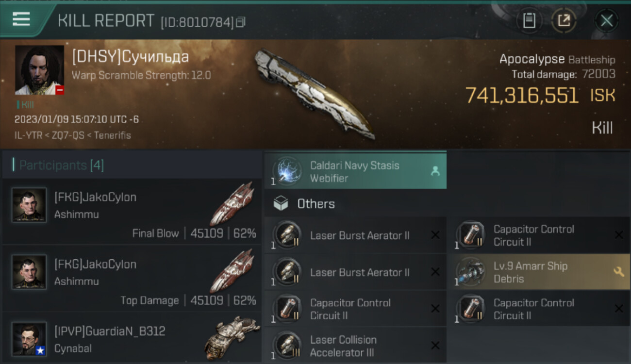Image resolution: width=631 pixels, height=364 pixels.
Task: Click the Caldari Navy Stasis Webifier icon
Action: point(287,171)
